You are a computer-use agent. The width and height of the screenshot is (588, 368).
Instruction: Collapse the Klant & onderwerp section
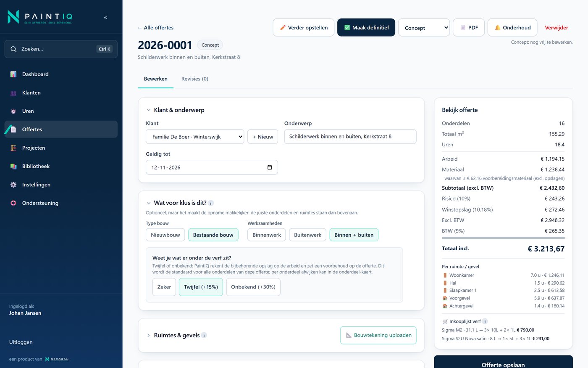pos(148,110)
